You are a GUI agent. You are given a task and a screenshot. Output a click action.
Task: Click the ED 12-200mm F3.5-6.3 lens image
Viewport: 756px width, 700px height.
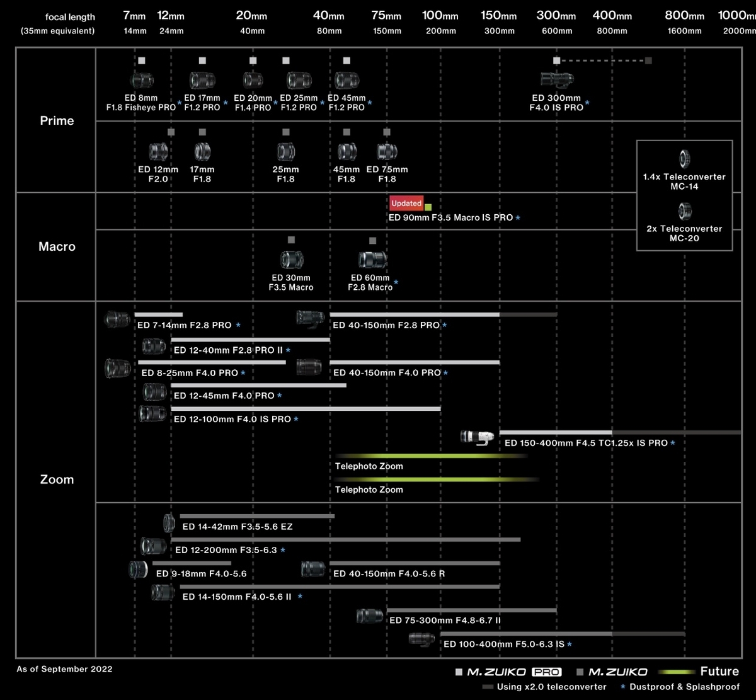coord(154,546)
